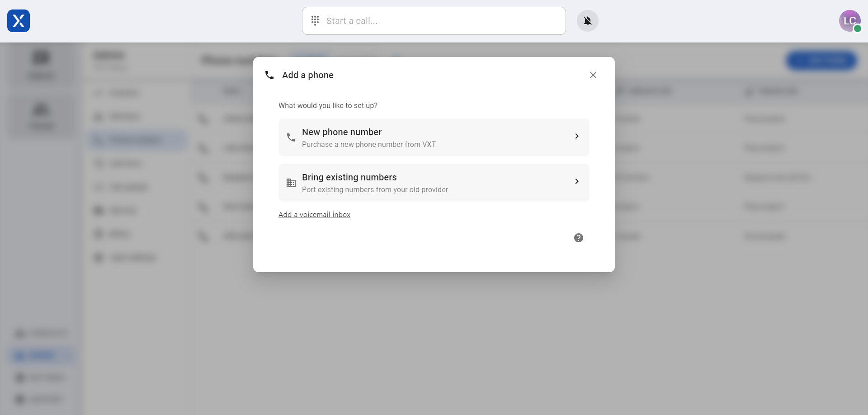Click the blue primary button above the numbers table
This screenshot has width=868, height=415.
click(821, 60)
